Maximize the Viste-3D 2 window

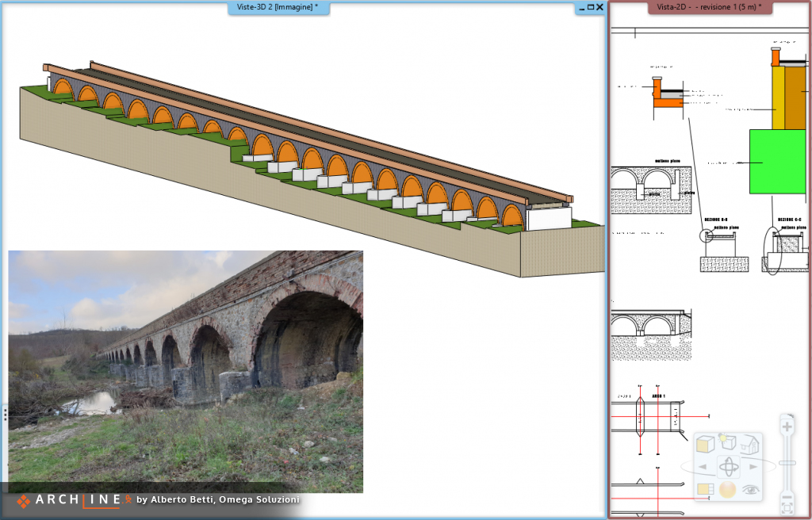(591, 7)
